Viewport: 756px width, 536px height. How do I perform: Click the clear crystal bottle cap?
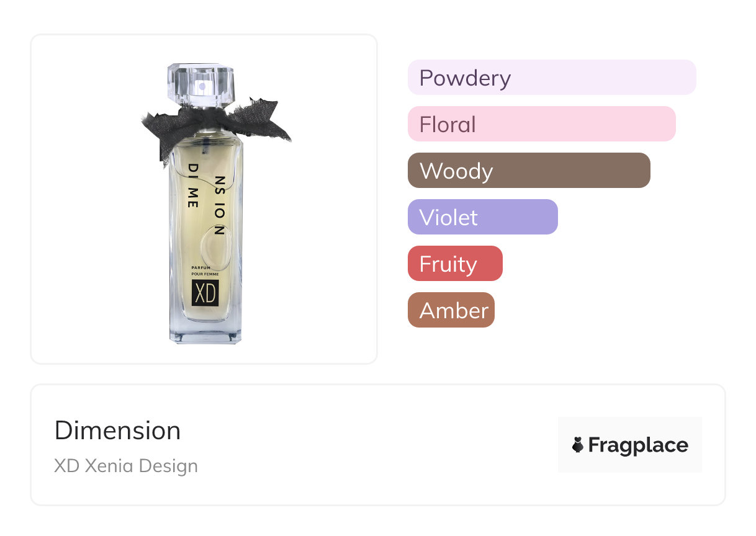[200, 81]
